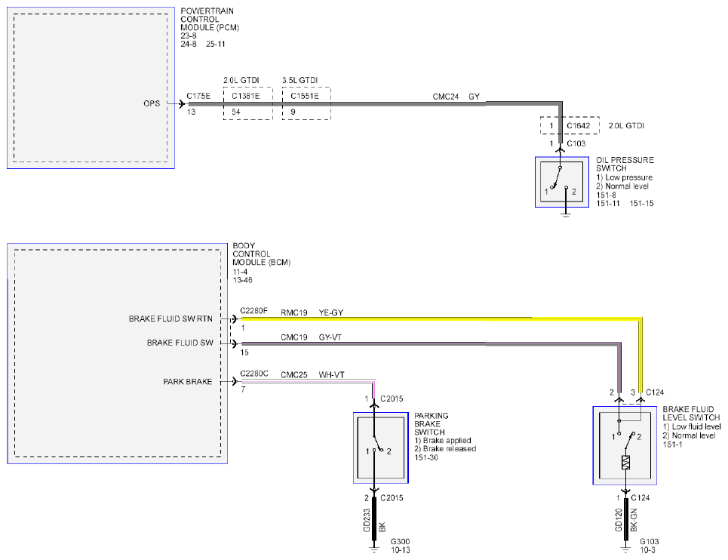Image resolution: width=728 pixels, height=560 pixels.
Task: Select the parking brake switch symbol
Action: (381, 448)
